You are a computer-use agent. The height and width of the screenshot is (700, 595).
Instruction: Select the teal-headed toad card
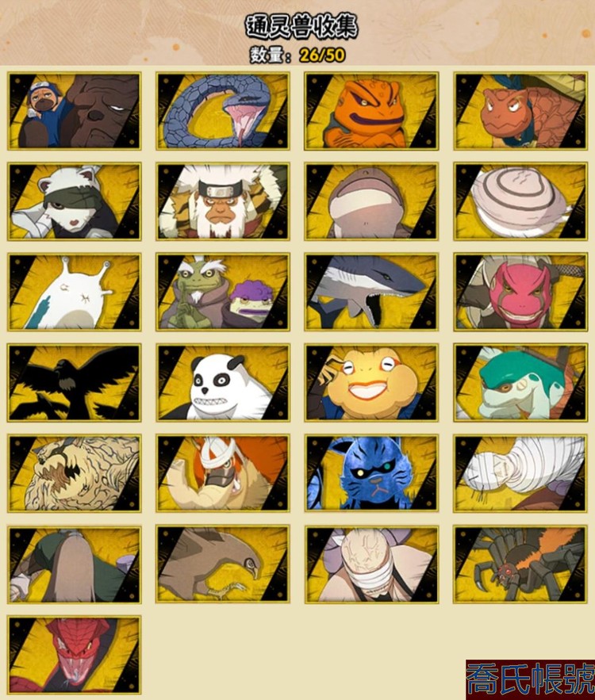[521, 383]
